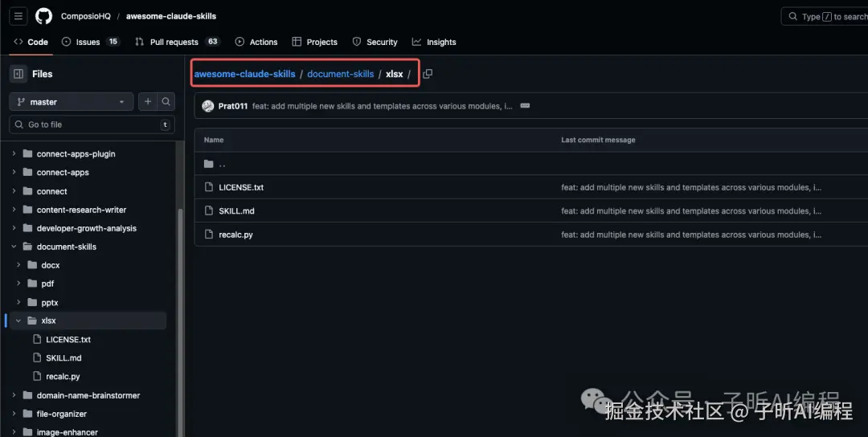The width and height of the screenshot is (868, 437).
Task: Focus the Go to file field
Action: [92, 125]
